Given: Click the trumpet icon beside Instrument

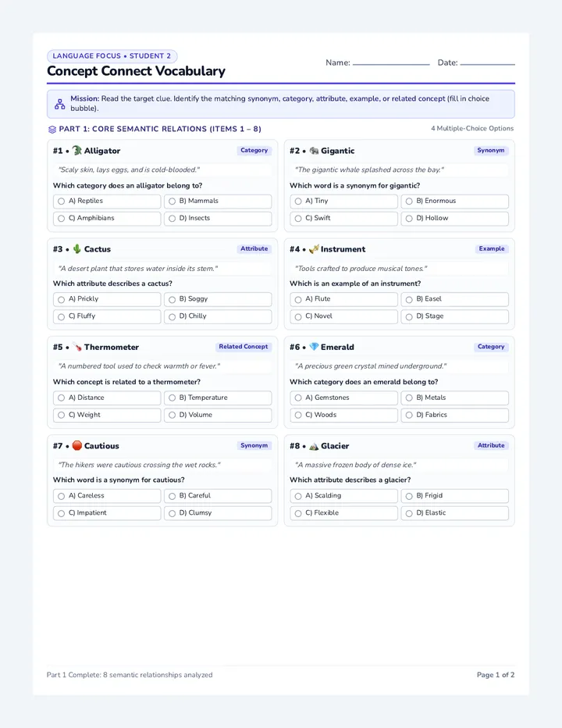Looking at the screenshot, I should (x=314, y=249).
